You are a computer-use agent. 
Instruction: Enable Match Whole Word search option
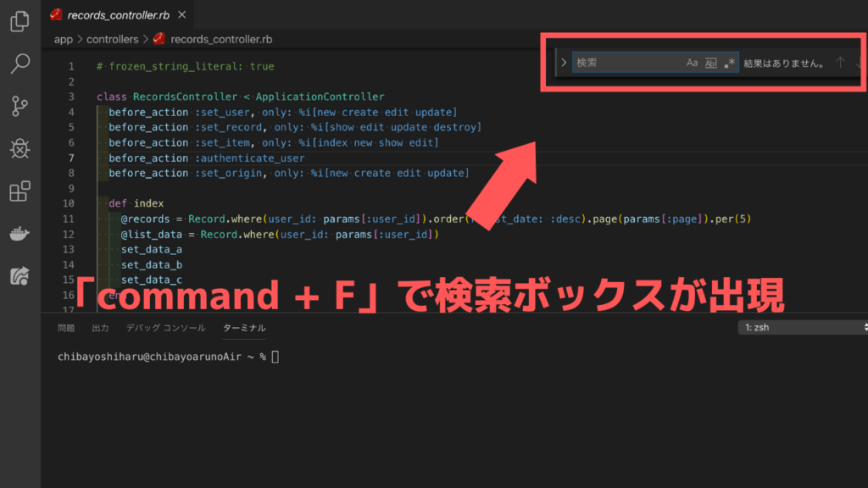(x=711, y=62)
